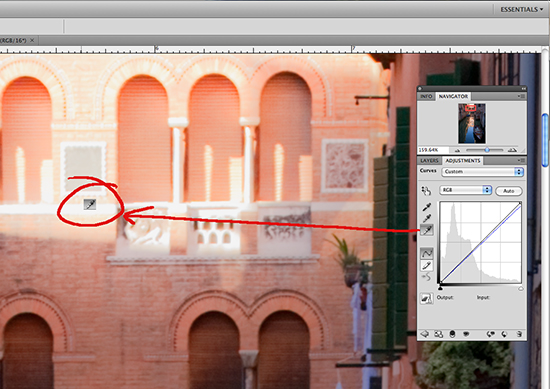550x389 pixels.
Task: Click the clipping preview icon beside Output
Action: click(426, 299)
